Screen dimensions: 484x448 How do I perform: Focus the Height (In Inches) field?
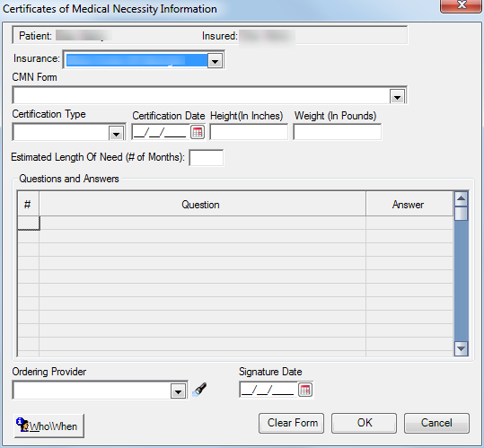click(x=249, y=132)
